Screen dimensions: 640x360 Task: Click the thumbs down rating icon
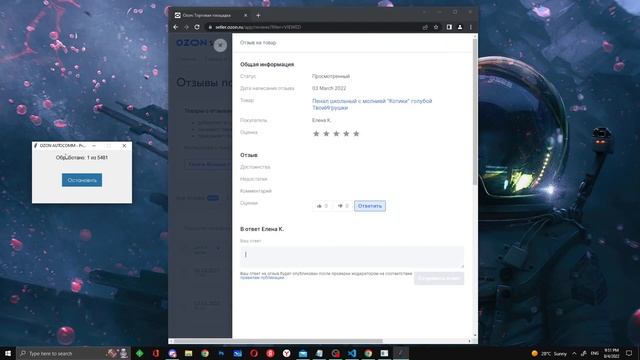pos(340,206)
